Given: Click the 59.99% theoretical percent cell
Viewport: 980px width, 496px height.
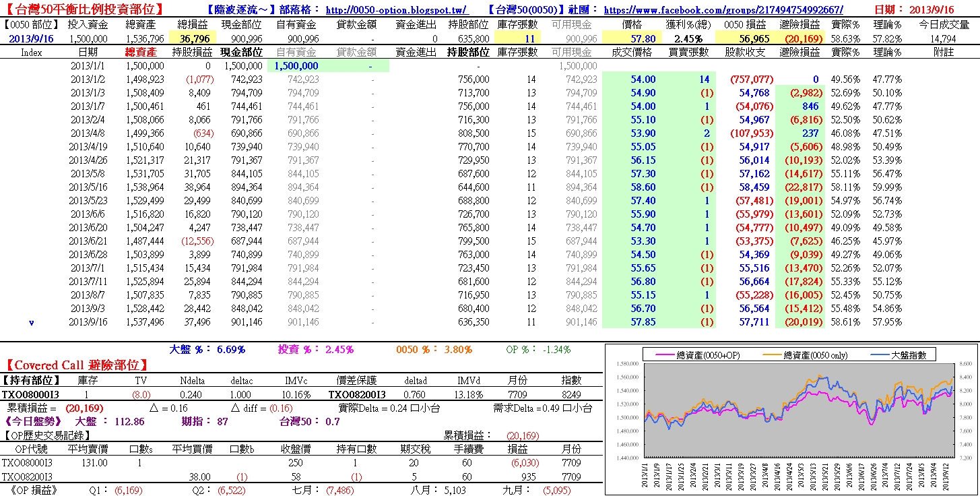Looking at the screenshot, I should click(886, 187).
